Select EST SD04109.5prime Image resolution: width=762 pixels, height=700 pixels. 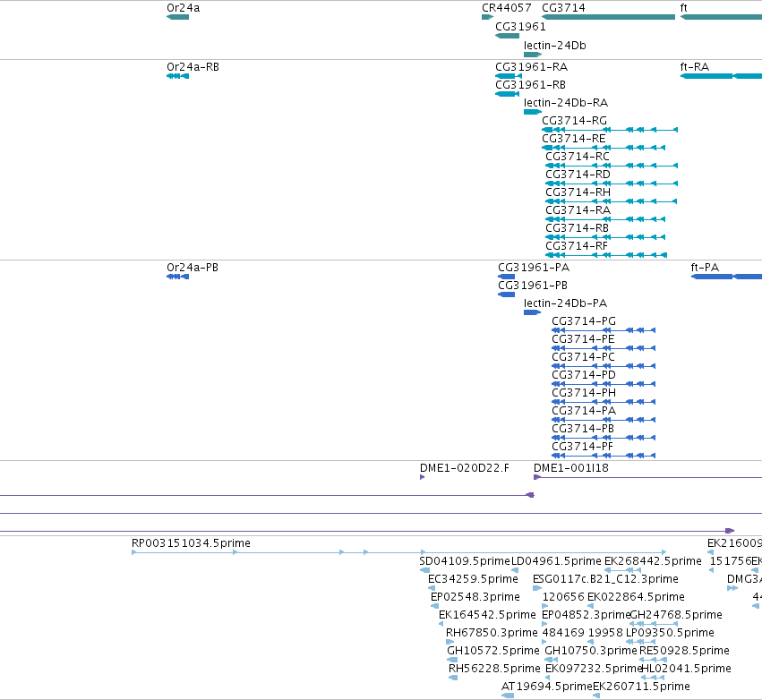(424, 570)
